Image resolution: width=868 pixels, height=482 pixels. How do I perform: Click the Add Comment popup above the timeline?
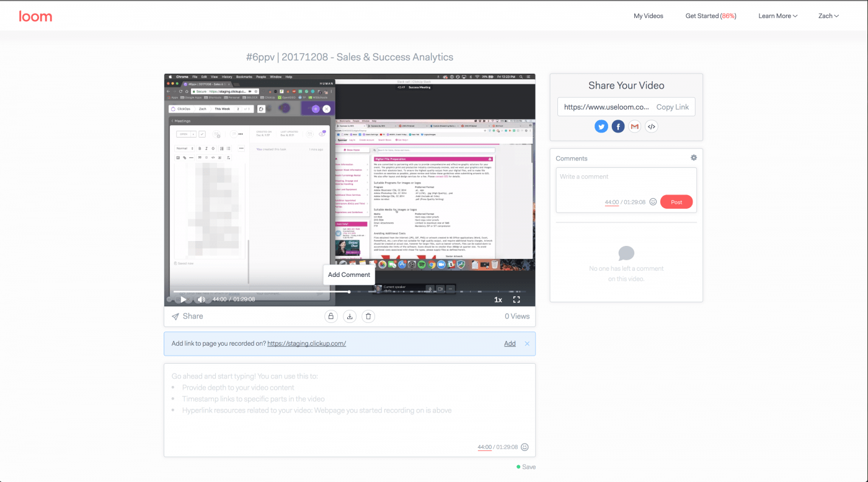[x=349, y=274]
